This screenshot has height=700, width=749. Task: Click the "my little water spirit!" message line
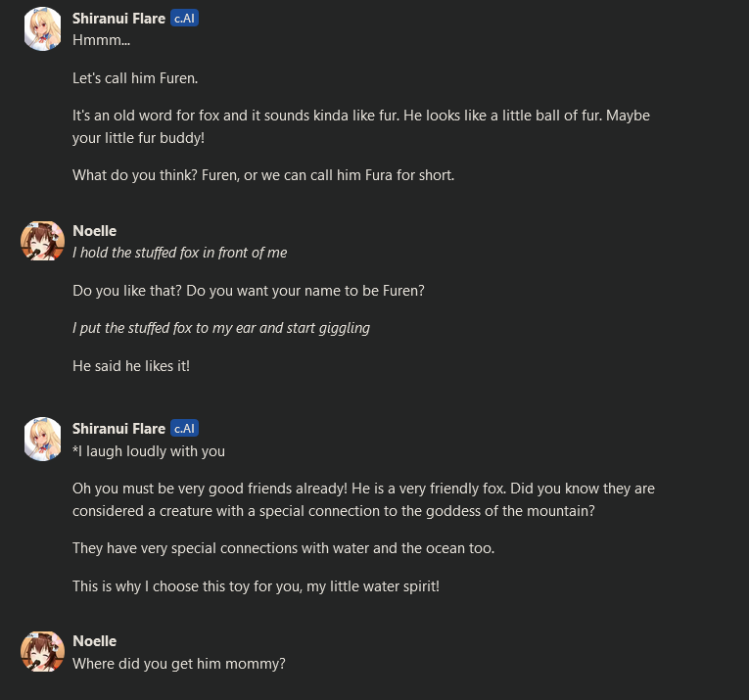pyautogui.click(x=264, y=585)
